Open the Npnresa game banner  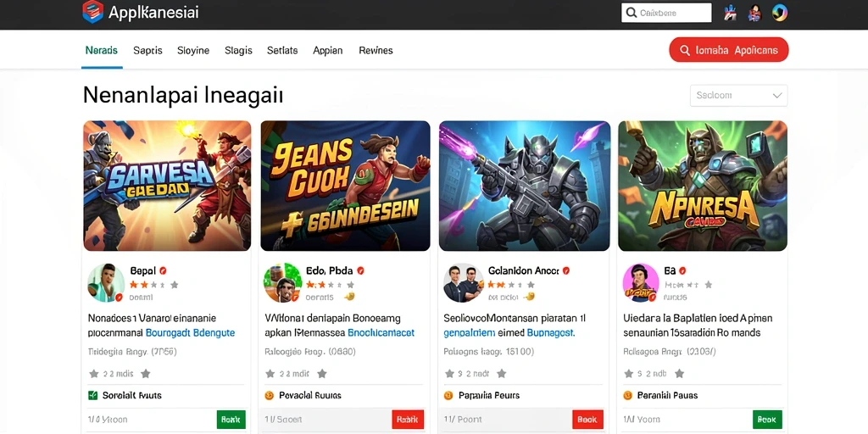[703, 186]
